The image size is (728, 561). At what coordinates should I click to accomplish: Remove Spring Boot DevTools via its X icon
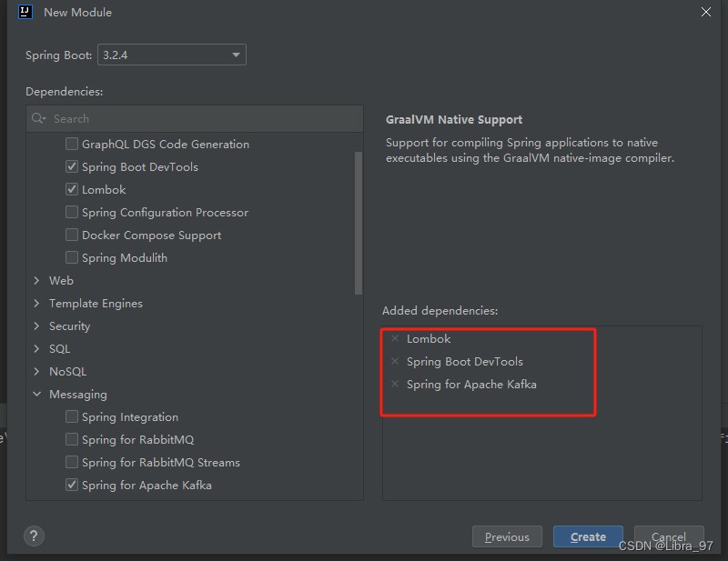click(x=395, y=361)
